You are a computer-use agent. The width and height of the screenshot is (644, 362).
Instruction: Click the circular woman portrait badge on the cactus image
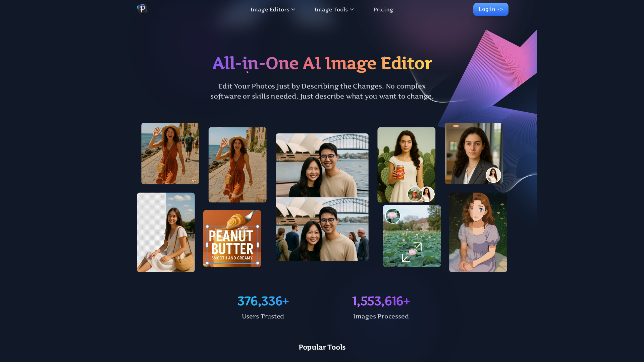click(427, 194)
